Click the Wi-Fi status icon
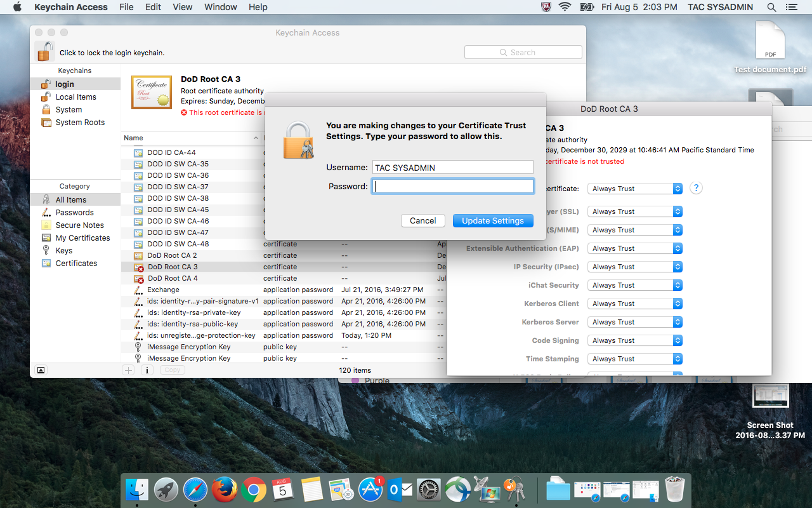The height and width of the screenshot is (508, 812). (x=564, y=7)
